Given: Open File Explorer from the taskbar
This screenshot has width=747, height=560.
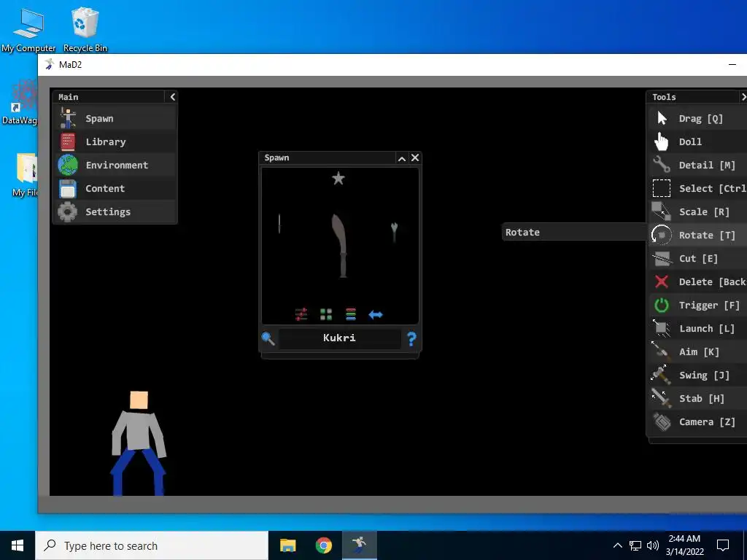Looking at the screenshot, I should click(287, 545).
